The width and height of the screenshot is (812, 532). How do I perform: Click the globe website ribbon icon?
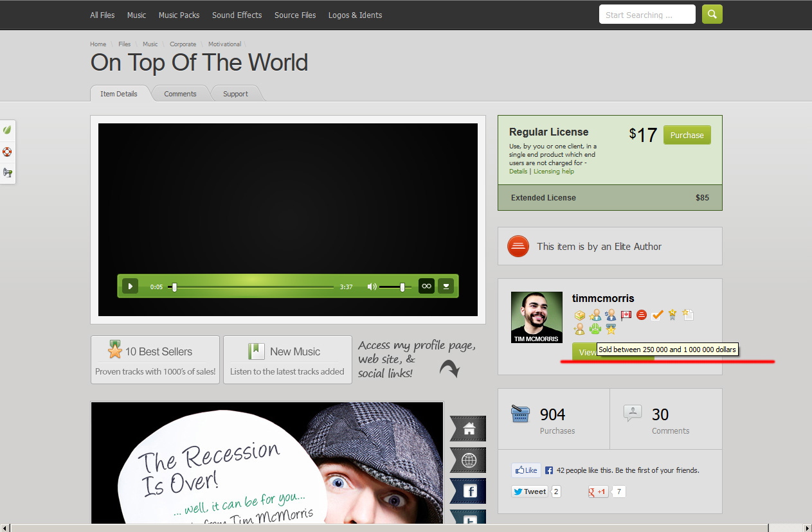[469, 460]
